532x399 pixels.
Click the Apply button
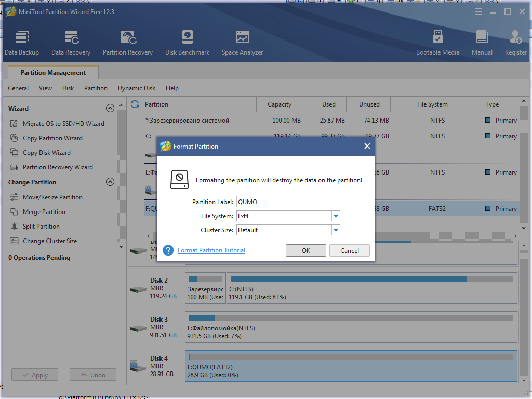pyautogui.click(x=35, y=375)
